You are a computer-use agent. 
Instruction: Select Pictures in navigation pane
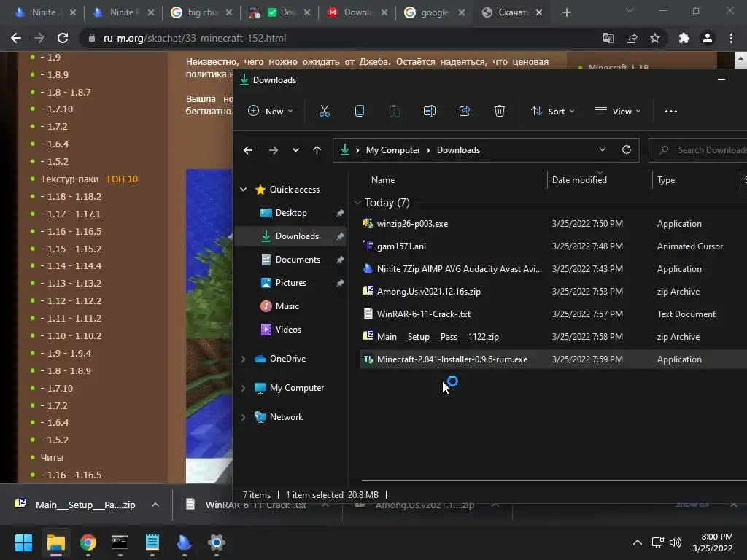(x=290, y=283)
